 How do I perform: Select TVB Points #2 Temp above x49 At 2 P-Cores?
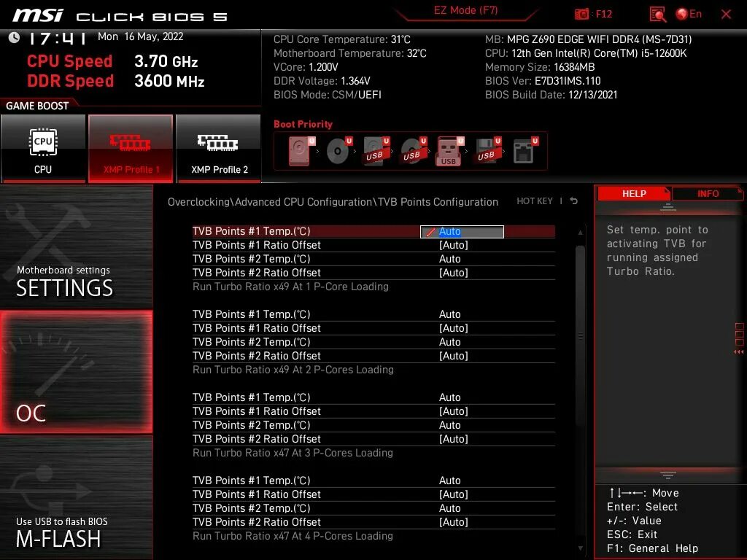pyautogui.click(x=373, y=342)
